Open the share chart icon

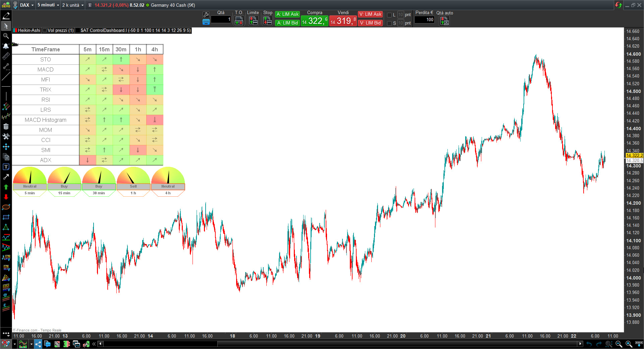[x=38, y=344]
